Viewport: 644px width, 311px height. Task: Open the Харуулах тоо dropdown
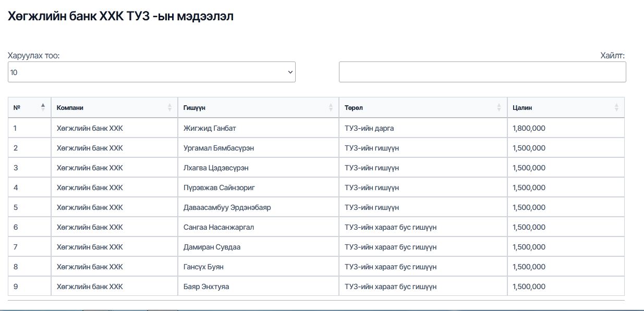coord(152,72)
